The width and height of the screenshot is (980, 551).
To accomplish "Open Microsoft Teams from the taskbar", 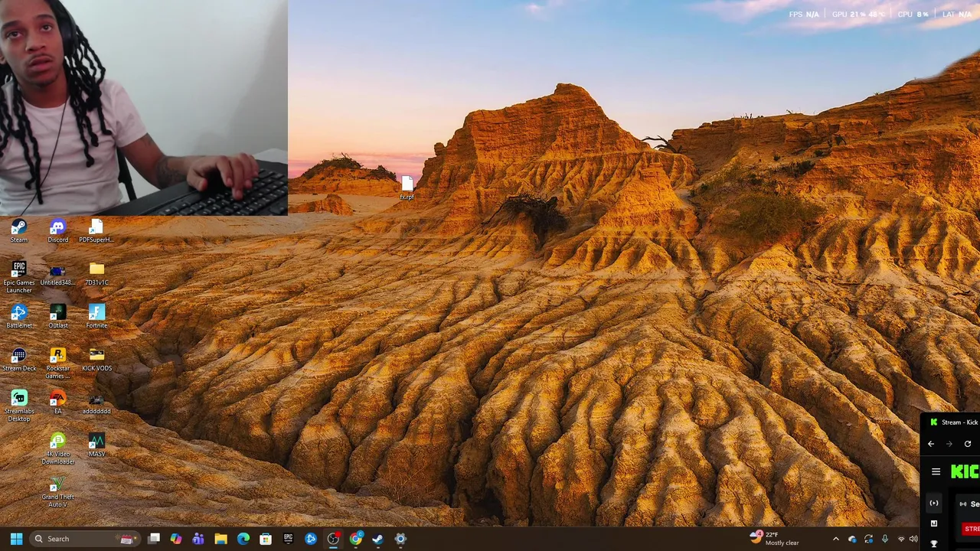I will (x=198, y=539).
